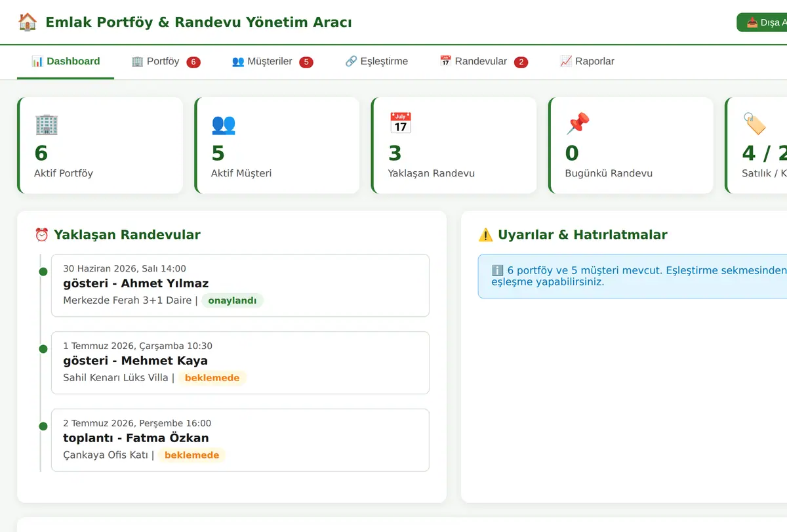This screenshot has width=787, height=532.
Task: Click the red 6 badge on Portföy
Action: [193, 62]
